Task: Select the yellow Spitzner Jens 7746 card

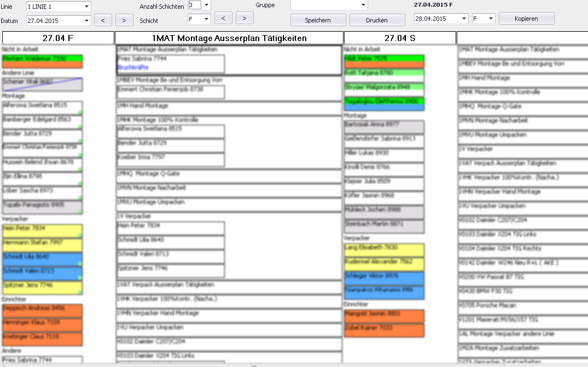Action: pyautogui.click(x=42, y=288)
